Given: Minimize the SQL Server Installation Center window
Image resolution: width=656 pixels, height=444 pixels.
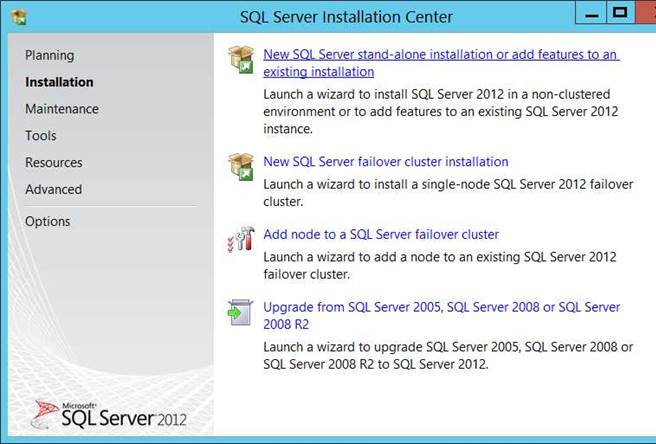Looking at the screenshot, I should tap(591, 15).
